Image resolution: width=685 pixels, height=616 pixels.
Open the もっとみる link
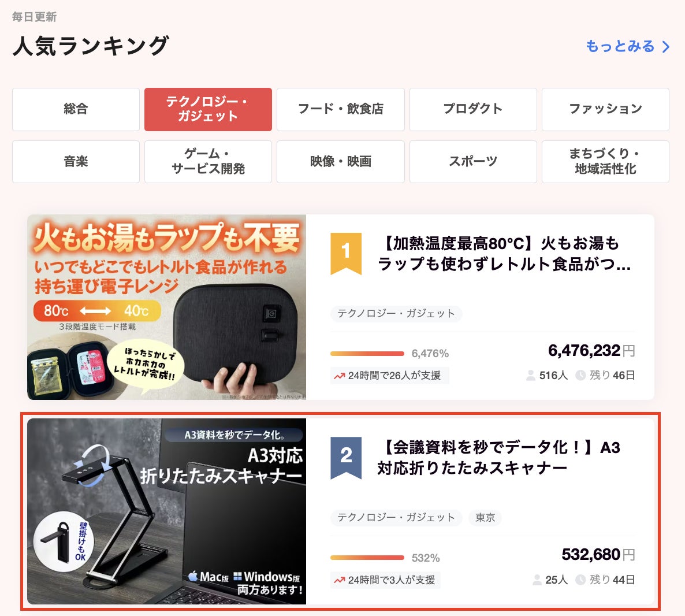point(627,46)
